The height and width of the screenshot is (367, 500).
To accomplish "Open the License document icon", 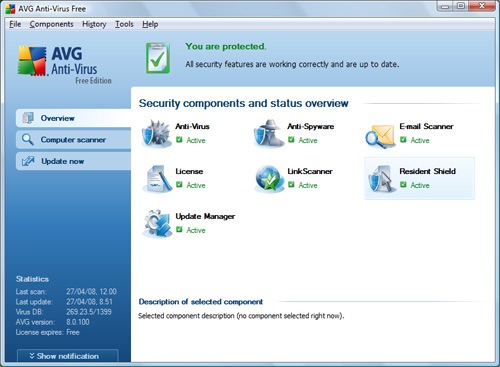I will (x=157, y=179).
